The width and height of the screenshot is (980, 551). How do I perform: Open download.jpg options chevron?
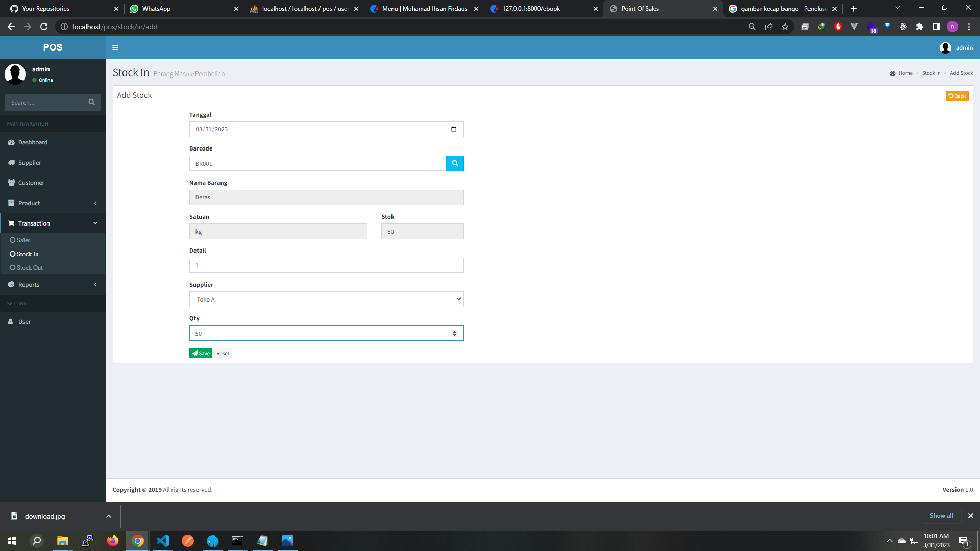[109, 516]
